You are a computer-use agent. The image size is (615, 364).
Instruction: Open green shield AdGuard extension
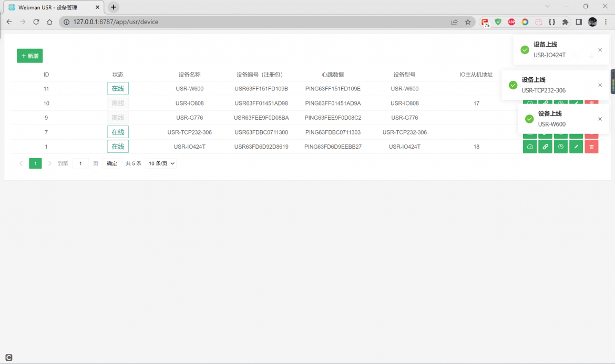click(x=498, y=22)
